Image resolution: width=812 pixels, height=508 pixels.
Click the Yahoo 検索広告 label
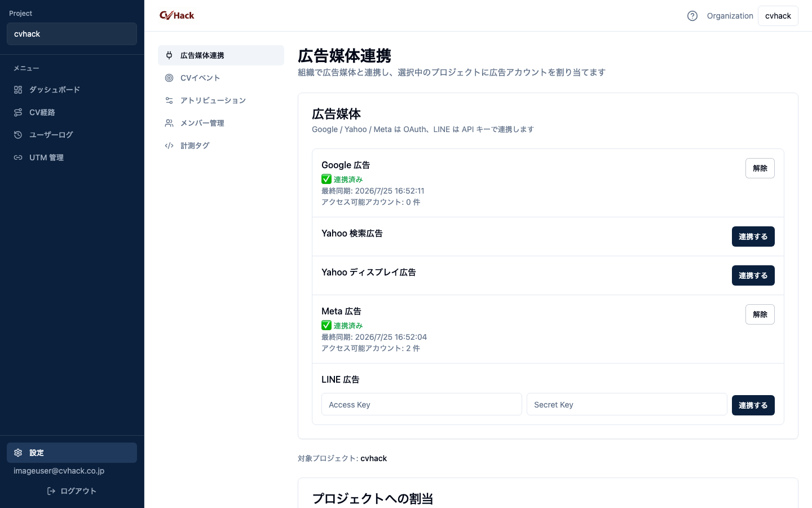(352, 233)
